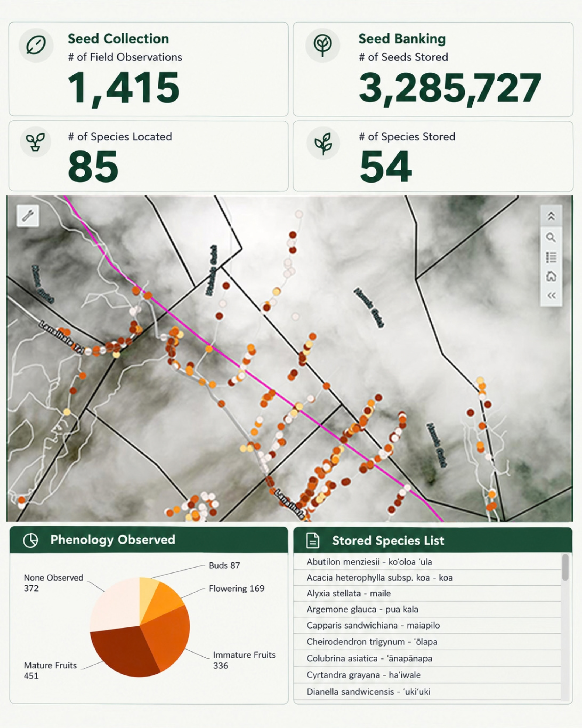Image resolution: width=582 pixels, height=728 pixels.
Task: Click the Seed Collection leaf icon
Action: coord(36,45)
